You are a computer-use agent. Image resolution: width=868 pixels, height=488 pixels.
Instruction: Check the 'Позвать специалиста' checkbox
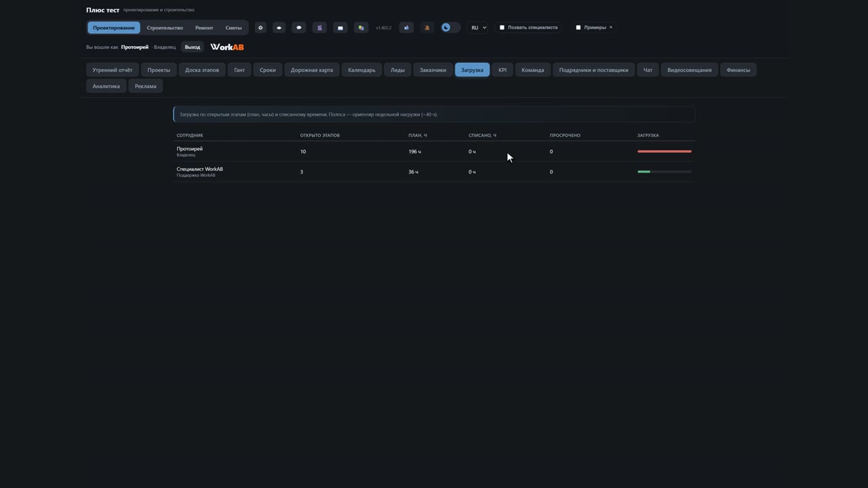tap(502, 28)
